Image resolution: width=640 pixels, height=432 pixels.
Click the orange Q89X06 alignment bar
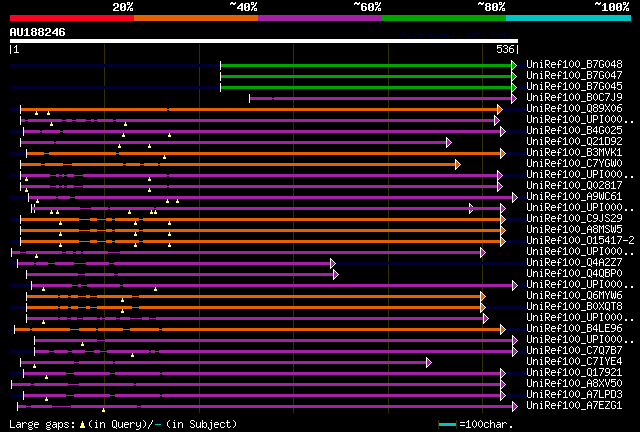(x=259, y=109)
